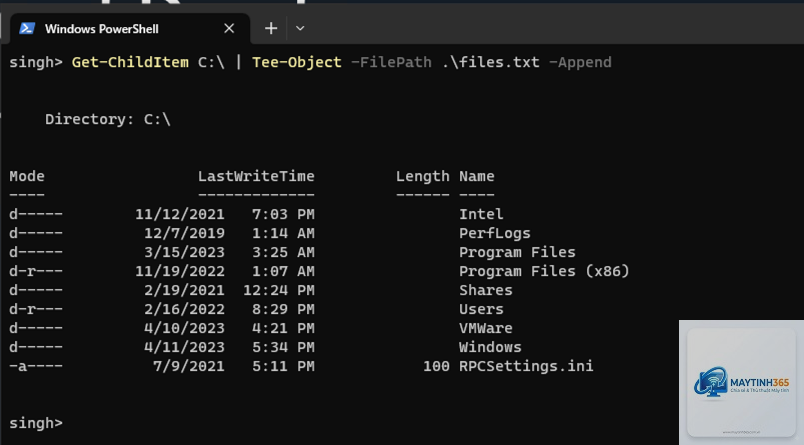804x445 pixels.
Task: Click the VMWare directory name
Action: 486,328
